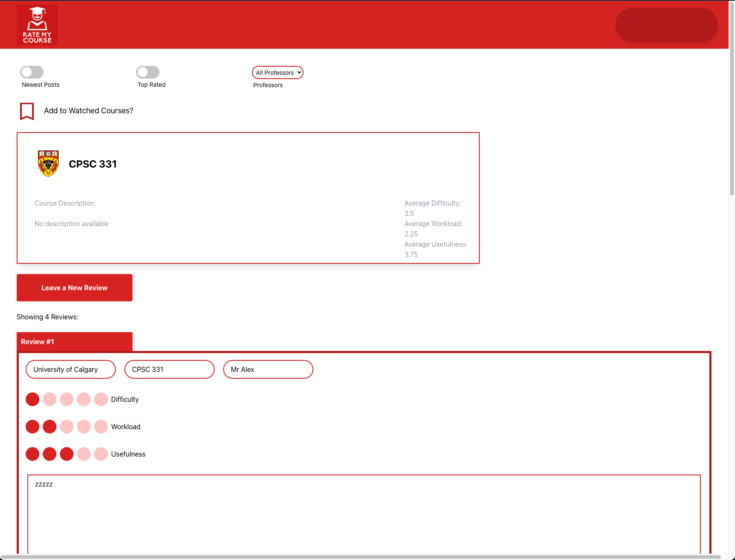Viewport: 735px width, 560px height.
Task: Click the first Difficulty rating circle
Action: 32,399
